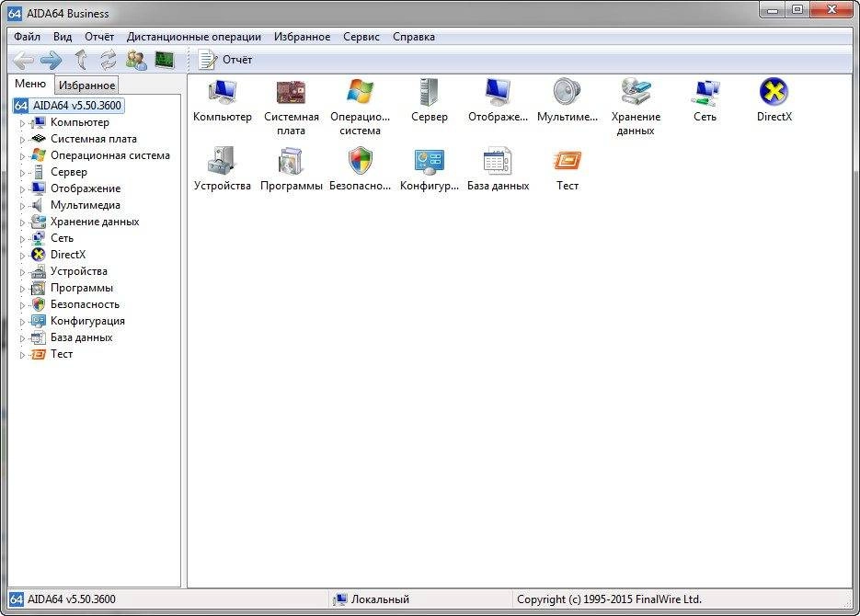Screen dimensions: 860x616
Task: Expand the Операционная система tree node
Action: (x=22, y=155)
